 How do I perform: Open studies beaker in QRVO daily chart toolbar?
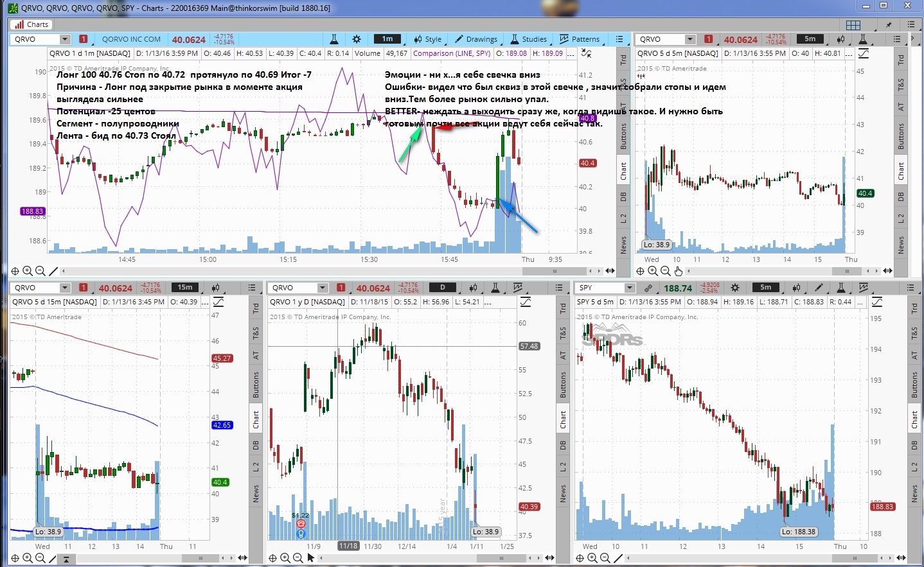click(495, 288)
